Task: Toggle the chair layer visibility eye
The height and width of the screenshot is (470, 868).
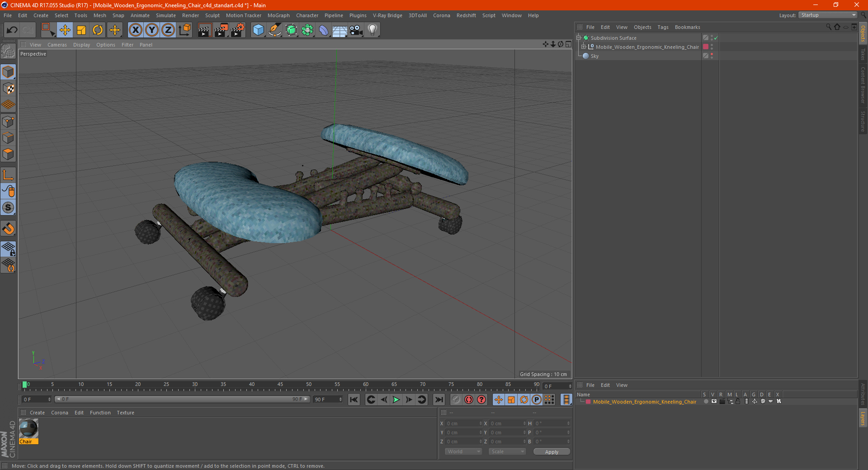Action: click(714, 401)
